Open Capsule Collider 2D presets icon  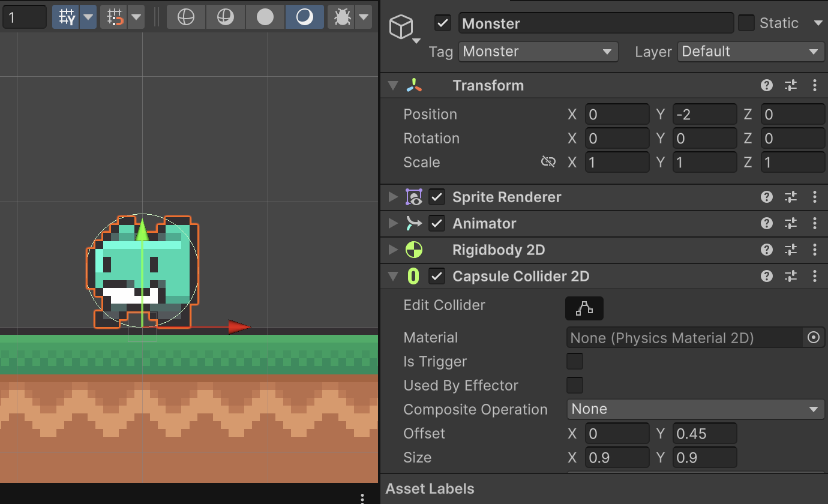[x=791, y=276]
